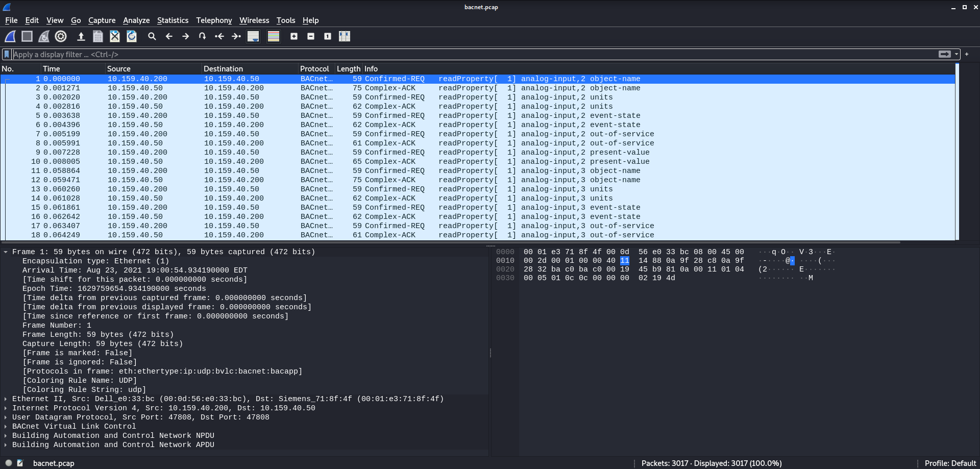Select packet 2 Complex-ACK object-name
Screen dimensions: 980x469
click(x=477, y=88)
